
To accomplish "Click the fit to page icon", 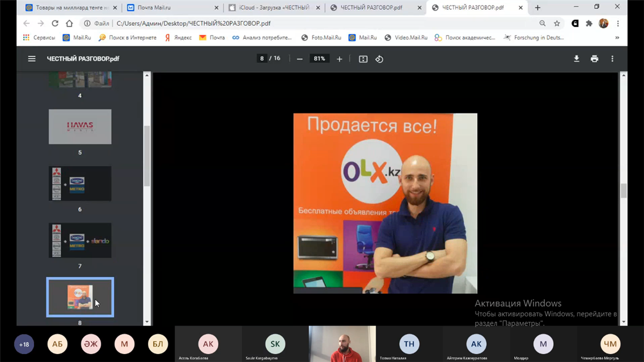I will click(x=363, y=59).
